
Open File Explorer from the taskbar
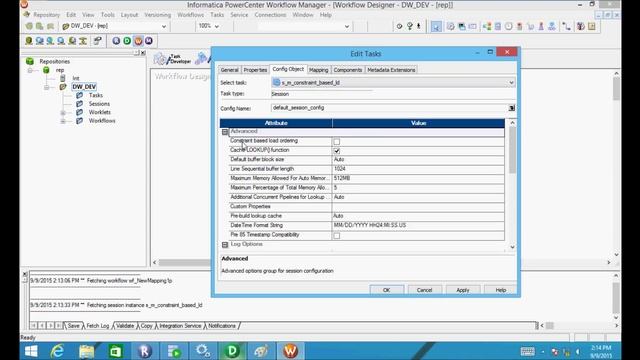87,351
